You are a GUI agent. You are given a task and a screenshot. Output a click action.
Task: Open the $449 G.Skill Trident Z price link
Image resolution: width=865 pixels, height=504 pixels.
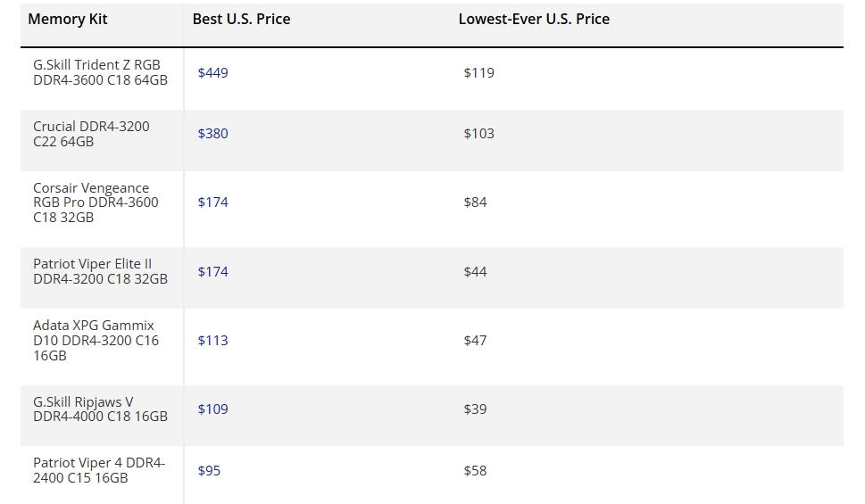coord(212,73)
